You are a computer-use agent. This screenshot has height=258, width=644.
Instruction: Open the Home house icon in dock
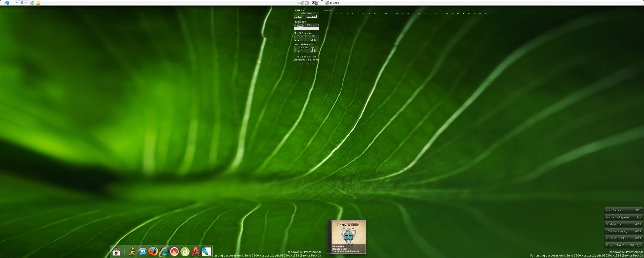(x=116, y=251)
